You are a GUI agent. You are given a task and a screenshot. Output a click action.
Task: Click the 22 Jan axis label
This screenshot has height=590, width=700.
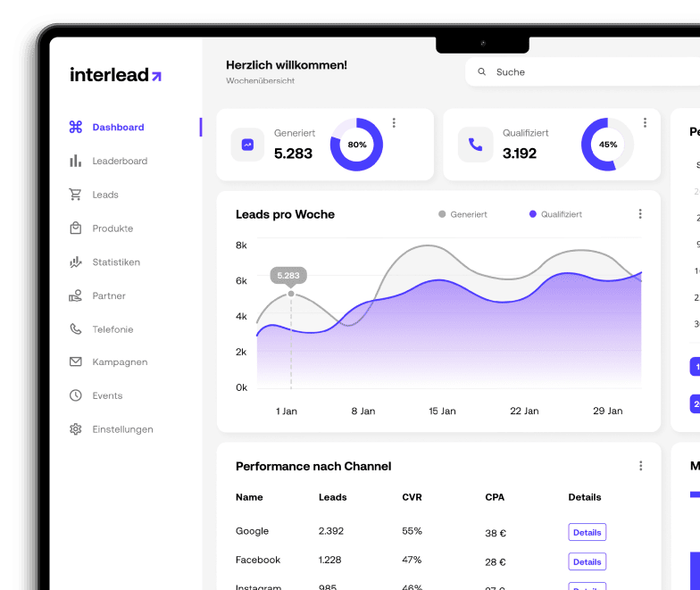pos(524,411)
